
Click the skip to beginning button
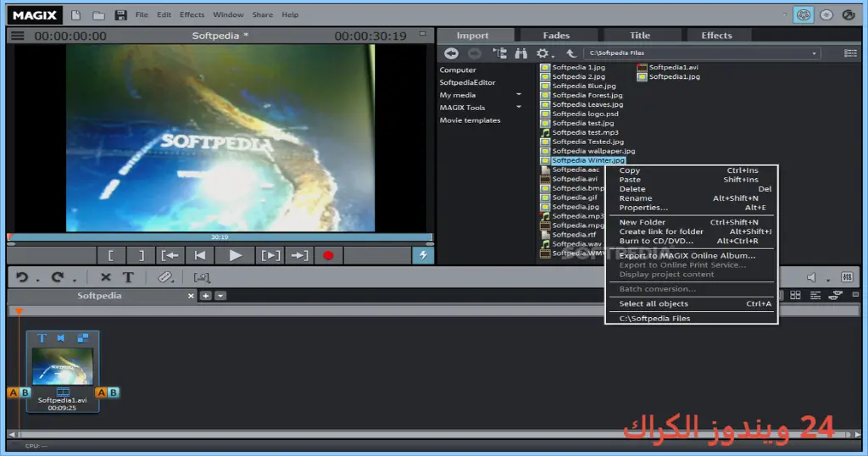(x=200, y=256)
